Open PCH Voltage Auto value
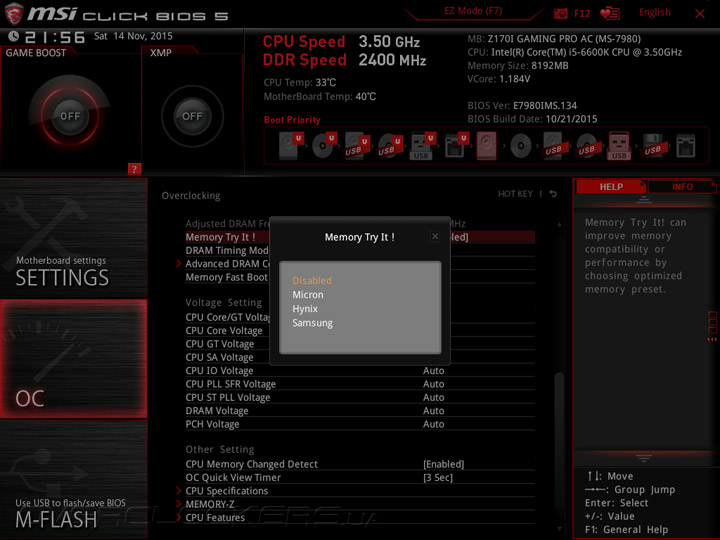 [x=433, y=424]
